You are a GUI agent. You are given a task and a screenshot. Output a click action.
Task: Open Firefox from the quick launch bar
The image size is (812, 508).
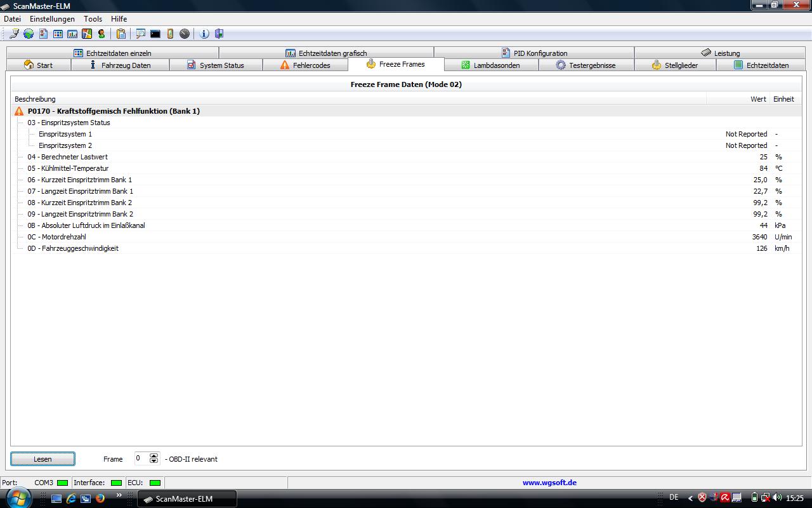click(100, 498)
